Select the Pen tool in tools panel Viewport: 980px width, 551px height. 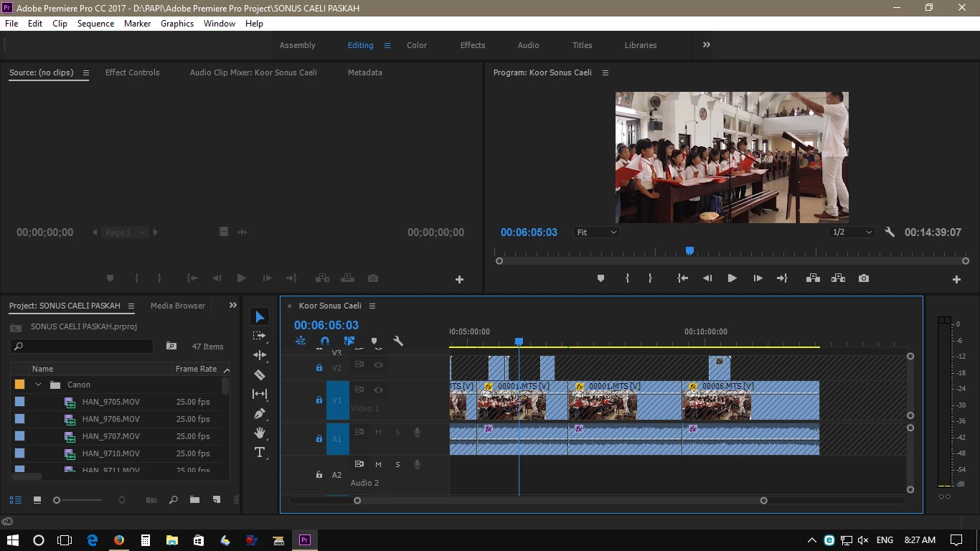point(260,414)
